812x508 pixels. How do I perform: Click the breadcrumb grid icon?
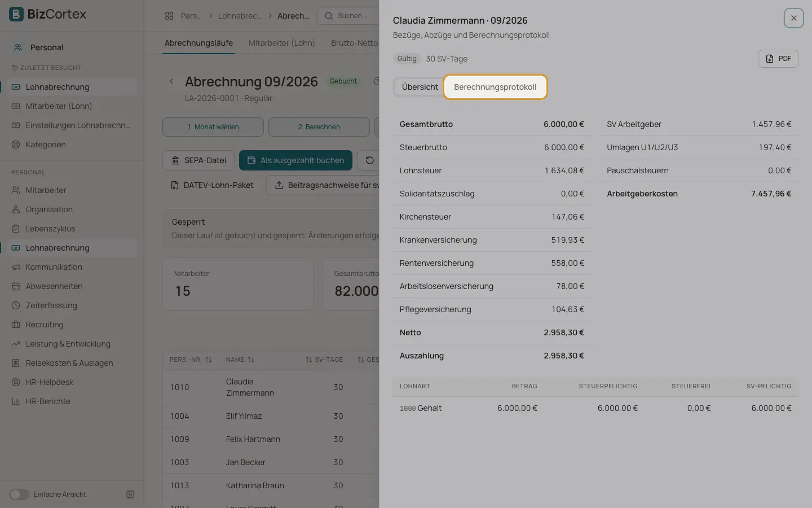[169, 16]
